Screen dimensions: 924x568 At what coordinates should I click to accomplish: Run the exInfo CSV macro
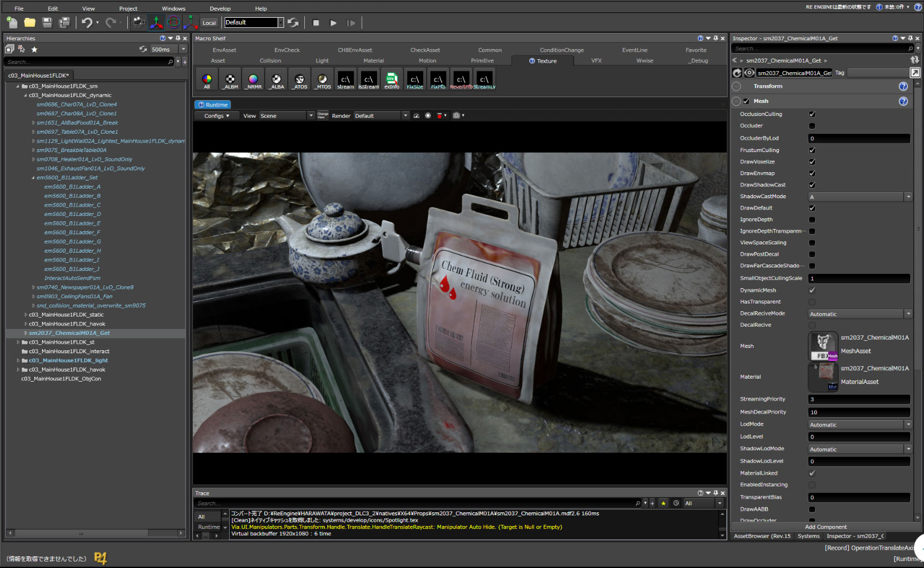(391, 79)
